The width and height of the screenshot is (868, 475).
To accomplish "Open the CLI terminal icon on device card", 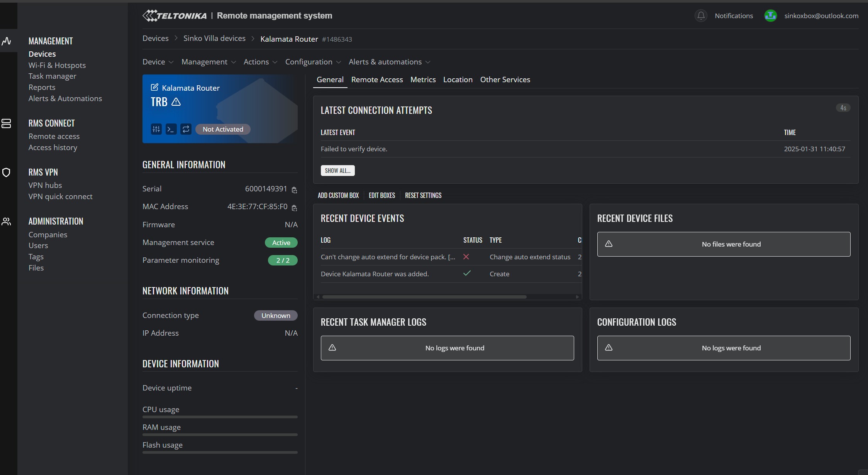I will (x=171, y=129).
